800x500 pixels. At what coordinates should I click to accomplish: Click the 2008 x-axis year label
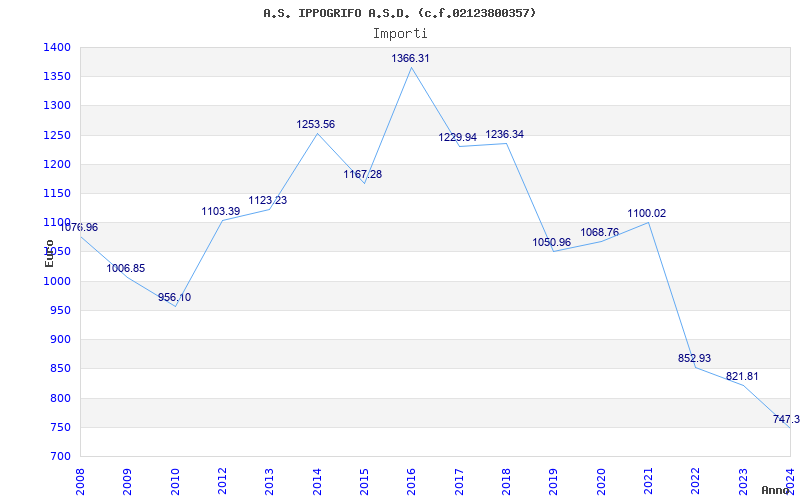(80, 482)
